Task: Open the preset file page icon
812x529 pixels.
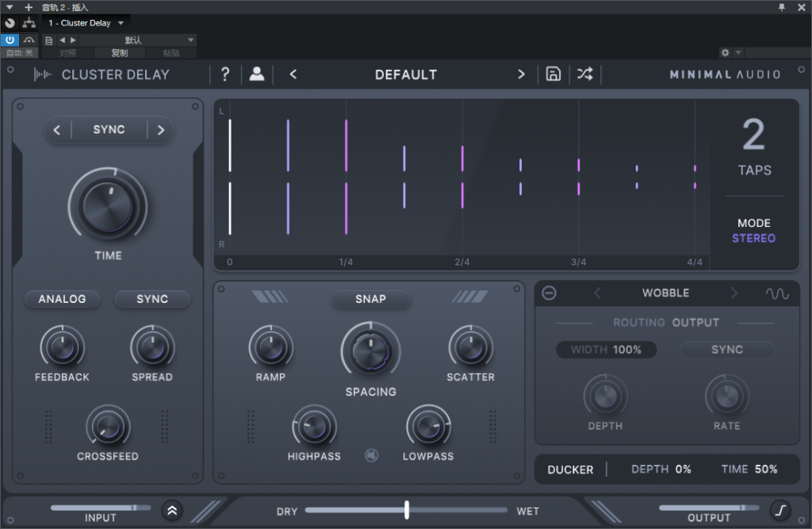Action: (x=48, y=40)
